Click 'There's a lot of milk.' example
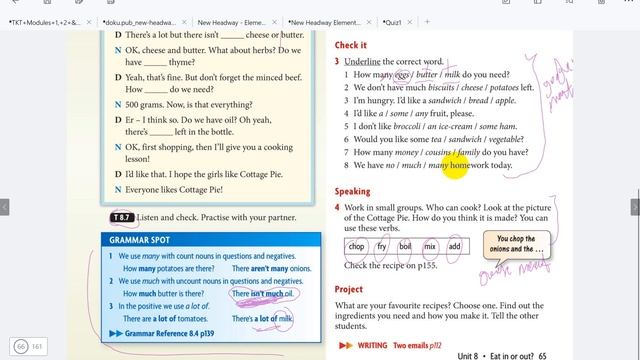The width and height of the screenshot is (640, 360). pyautogui.click(x=262, y=318)
